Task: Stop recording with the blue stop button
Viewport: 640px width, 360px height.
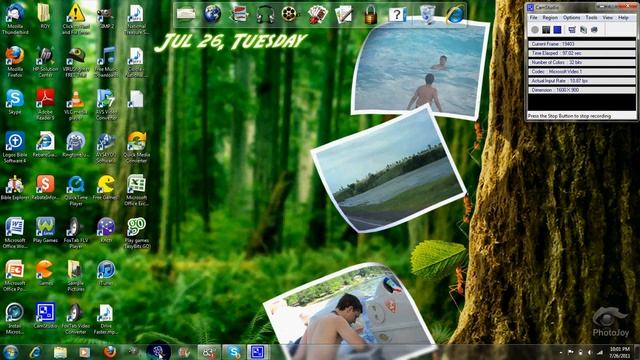Action: click(x=557, y=30)
